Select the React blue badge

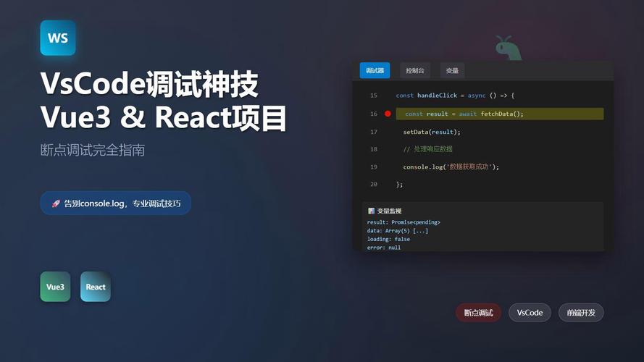96,287
